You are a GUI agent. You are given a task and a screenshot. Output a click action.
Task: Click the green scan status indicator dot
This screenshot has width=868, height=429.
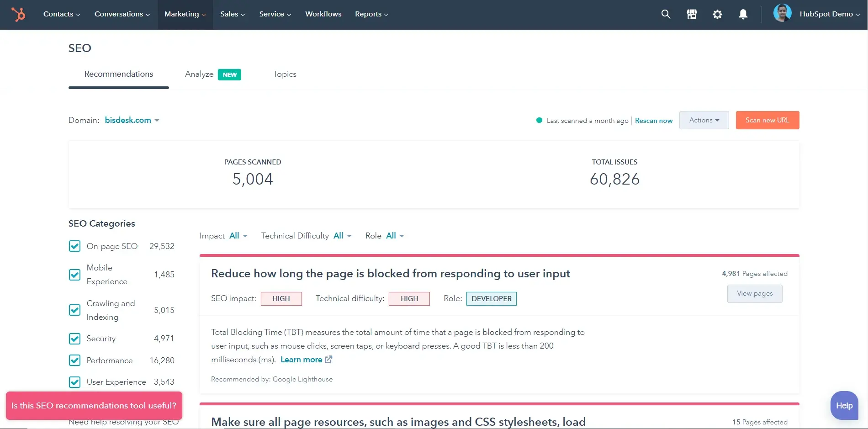539,120
